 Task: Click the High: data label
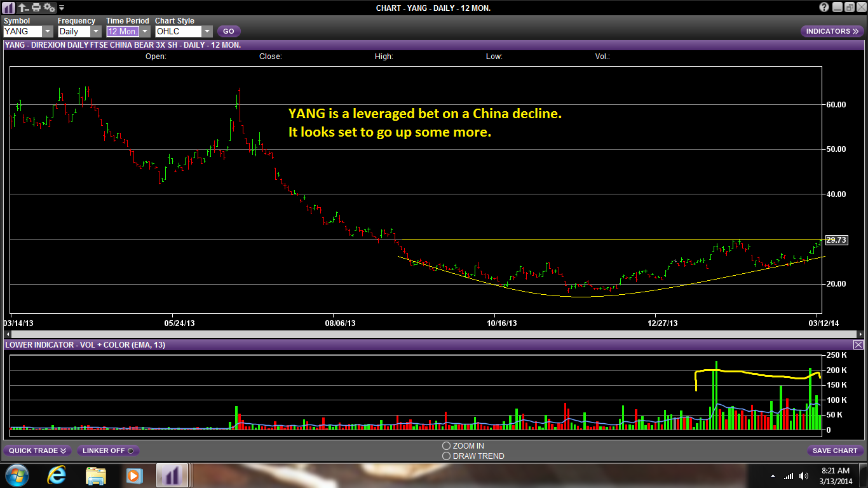[x=384, y=57]
